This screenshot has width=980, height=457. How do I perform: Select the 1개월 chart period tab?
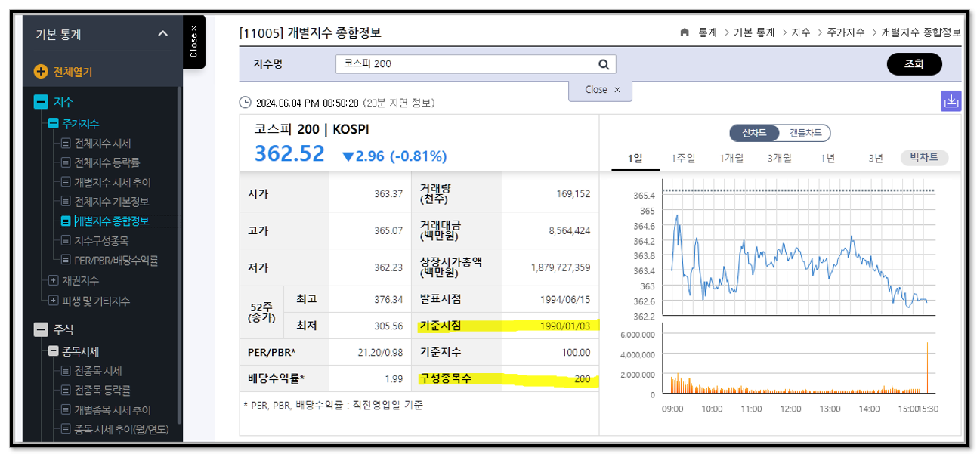pyautogui.click(x=731, y=158)
